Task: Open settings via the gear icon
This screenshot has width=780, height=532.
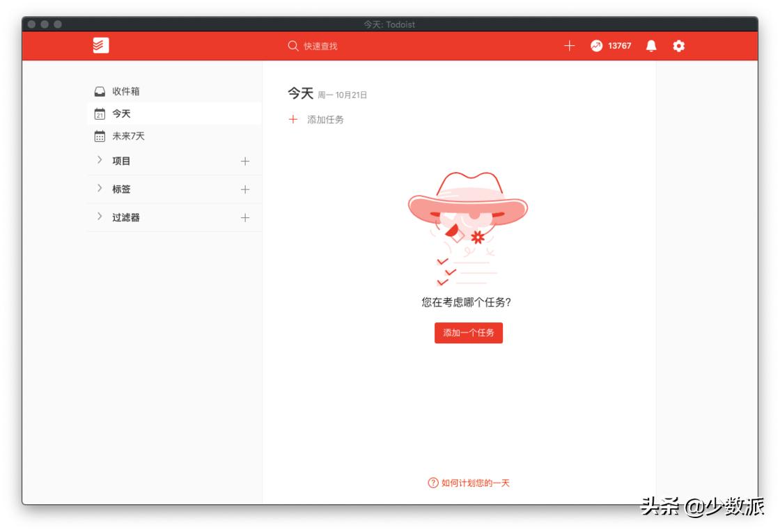Action: click(679, 45)
